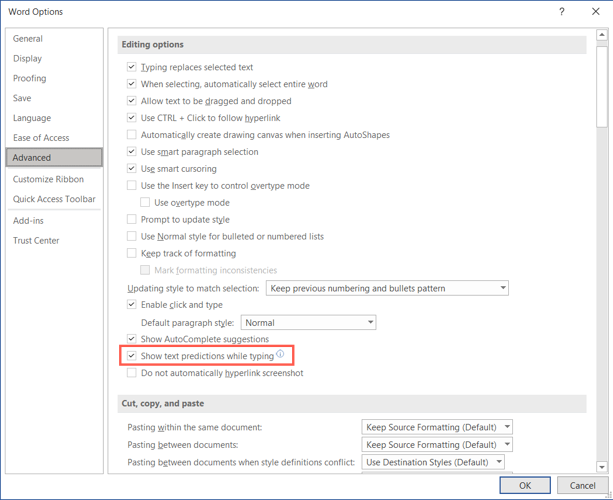Click the Help question mark icon
This screenshot has width=613, height=500.
[x=562, y=12]
